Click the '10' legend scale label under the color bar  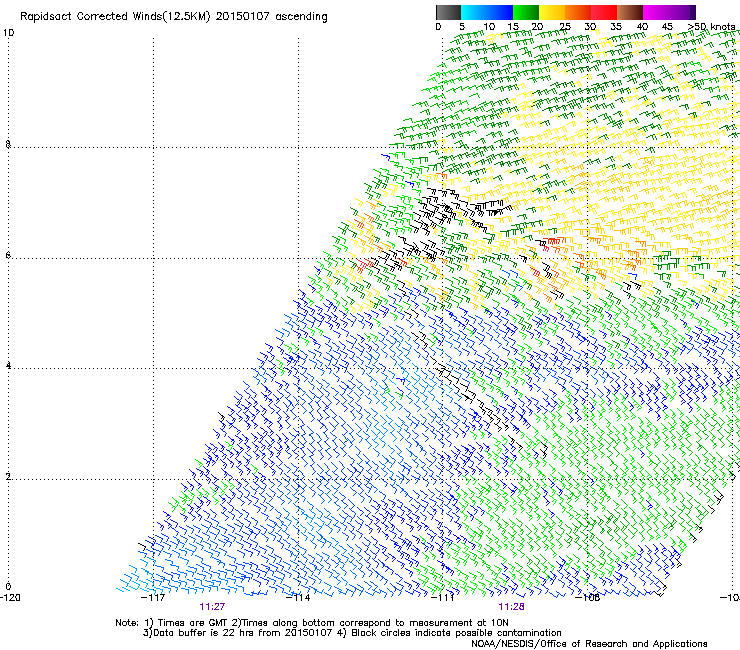(x=489, y=27)
